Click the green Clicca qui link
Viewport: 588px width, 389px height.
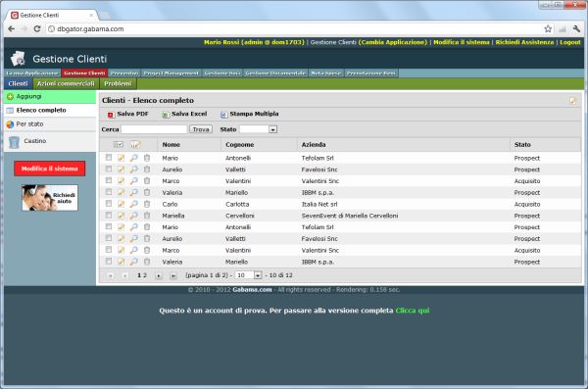[x=413, y=311]
